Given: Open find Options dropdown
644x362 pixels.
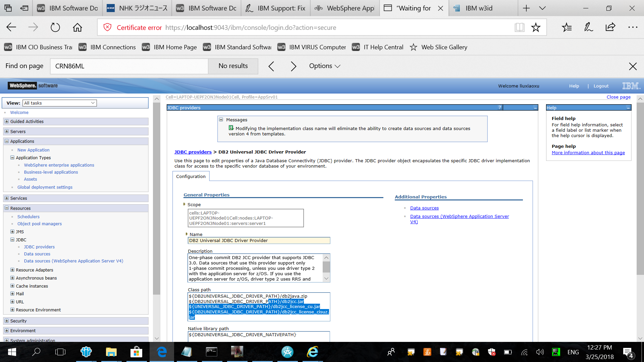Looking at the screenshot, I should 325,66.
